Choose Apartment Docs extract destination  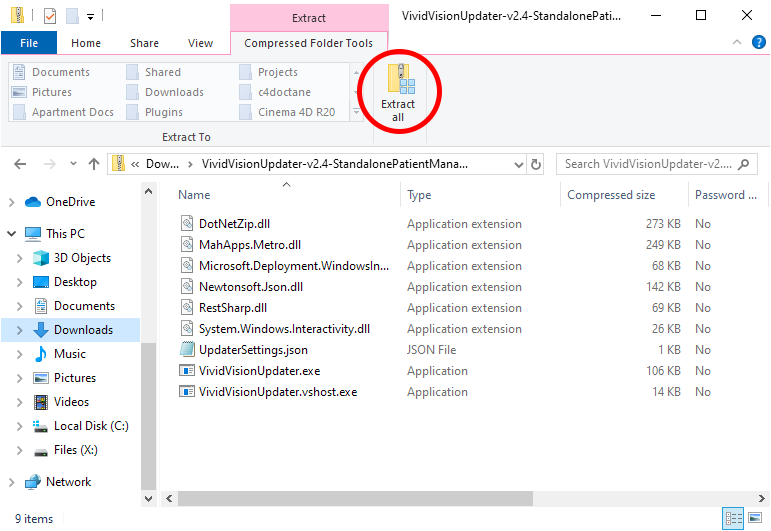click(x=64, y=113)
